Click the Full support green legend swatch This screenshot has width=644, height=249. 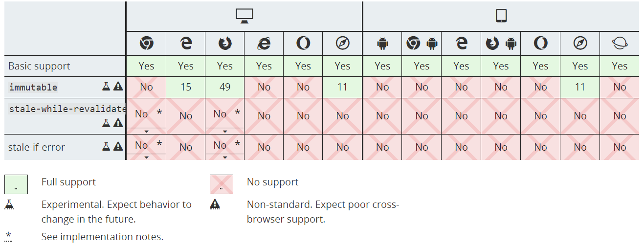pyautogui.click(x=16, y=184)
